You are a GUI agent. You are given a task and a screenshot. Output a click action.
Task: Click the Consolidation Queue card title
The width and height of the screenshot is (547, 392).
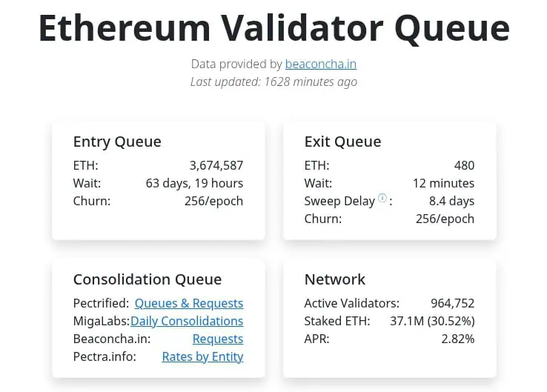click(147, 279)
